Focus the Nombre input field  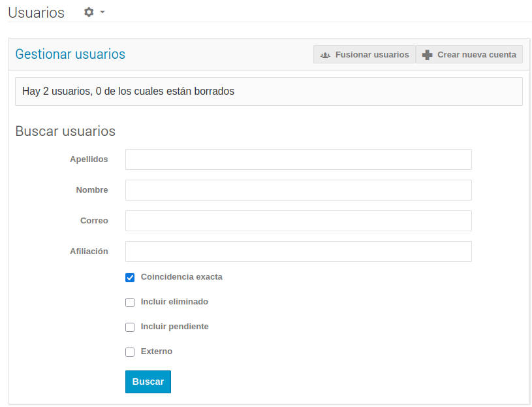298,190
